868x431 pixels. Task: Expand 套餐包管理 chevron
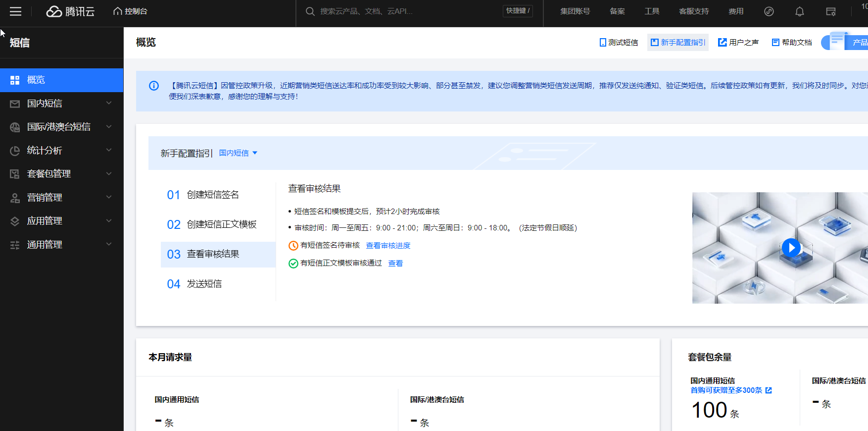(109, 173)
